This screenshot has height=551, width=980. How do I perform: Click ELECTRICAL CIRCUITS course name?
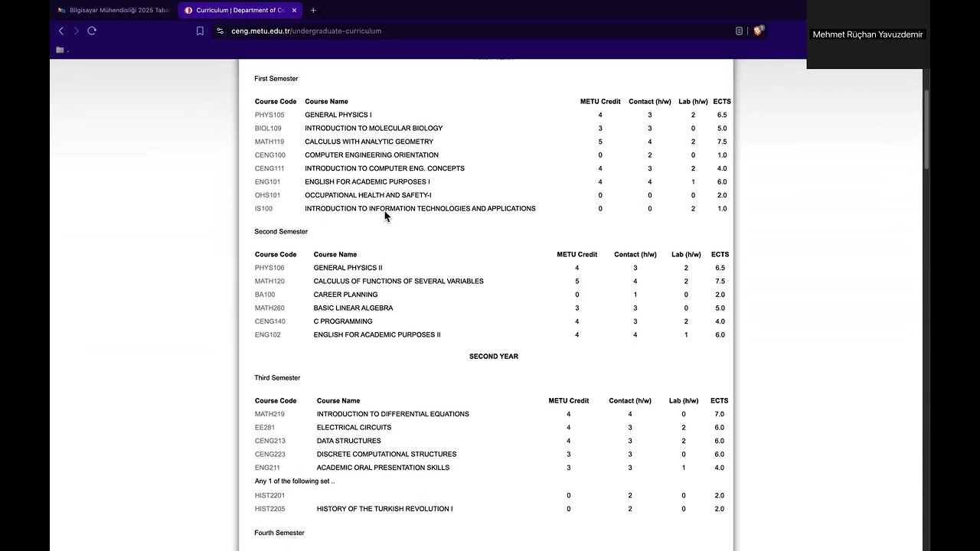click(x=354, y=428)
